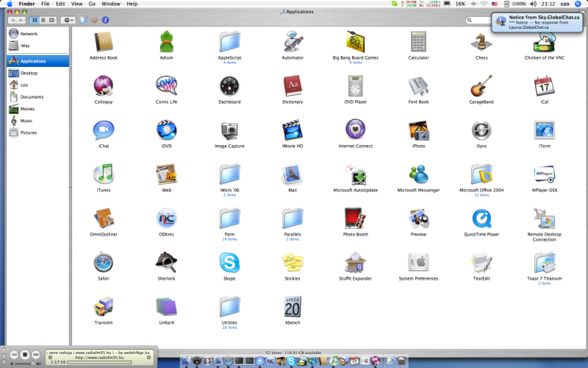Go forward with the Finder forward arrow
Screen dimensions: 588x368
click(x=21, y=20)
